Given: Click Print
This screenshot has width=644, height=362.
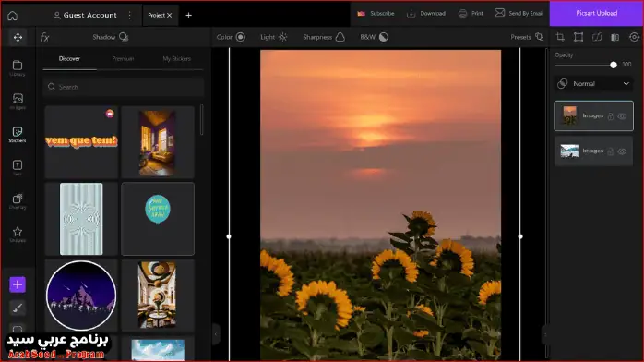Looking at the screenshot, I should (471, 13).
